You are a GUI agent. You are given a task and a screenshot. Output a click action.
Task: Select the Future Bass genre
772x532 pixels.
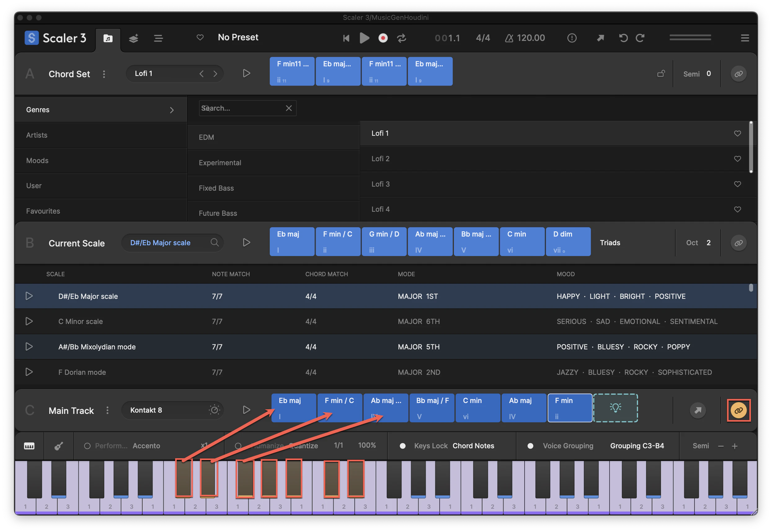[273, 213]
